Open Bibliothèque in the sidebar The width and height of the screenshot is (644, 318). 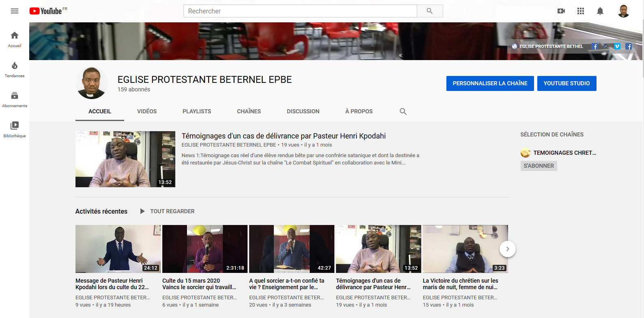click(x=15, y=130)
